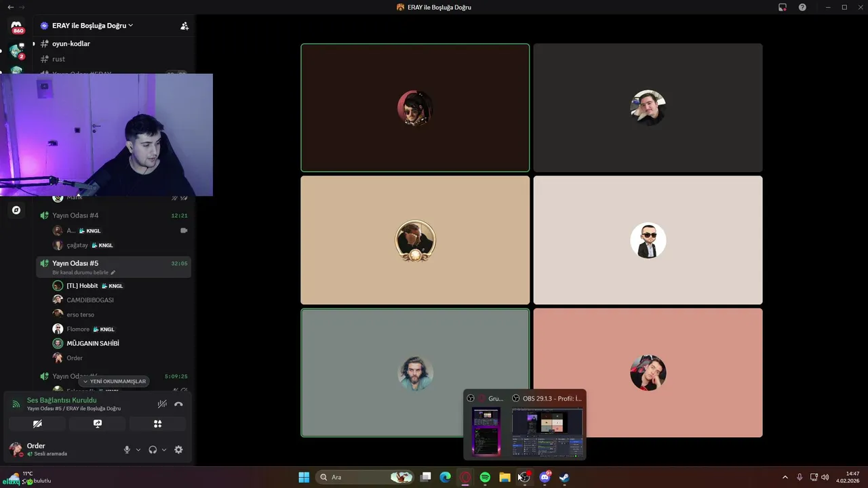Open Discord taskbar icon with 9+ badge

click(545, 477)
